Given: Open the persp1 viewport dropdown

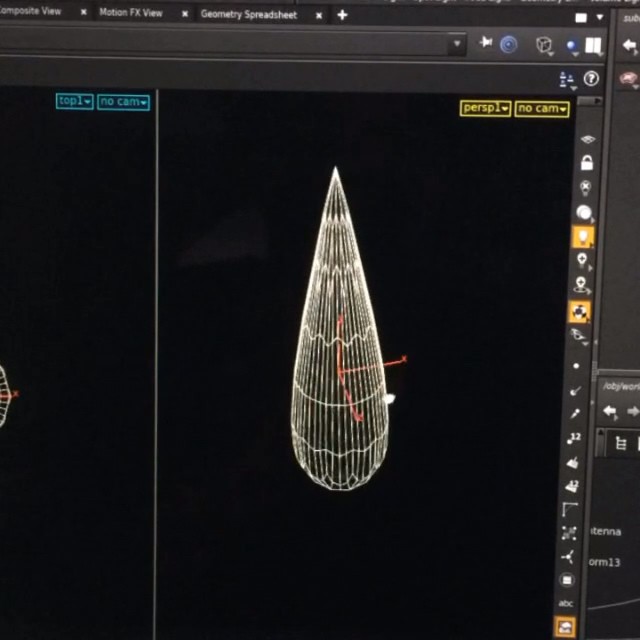Looking at the screenshot, I should click(485, 108).
